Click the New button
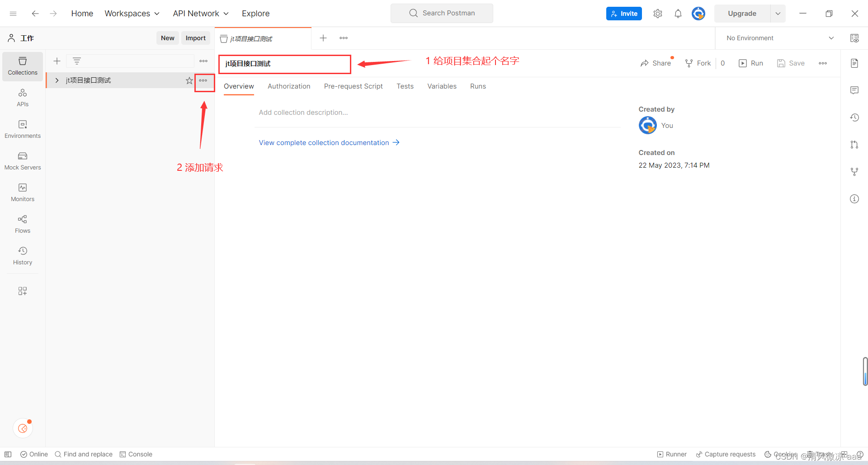This screenshot has width=868, height=465. 168,38
